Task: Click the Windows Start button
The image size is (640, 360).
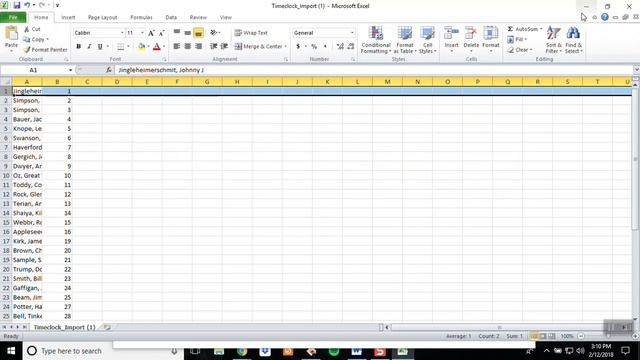Action: tap(11, 351)
